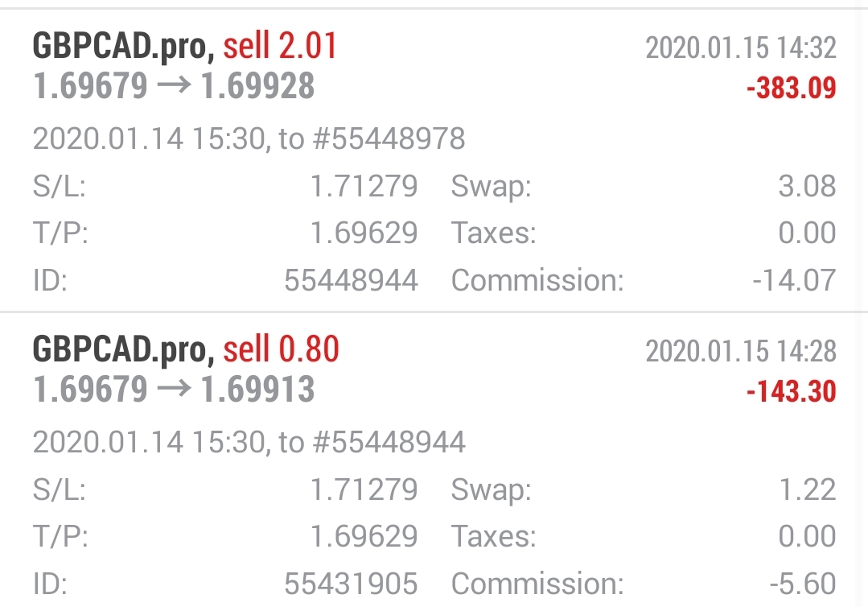
Task: Tap the sell 0.80 volume label
Action: click(x=281, y=349)
